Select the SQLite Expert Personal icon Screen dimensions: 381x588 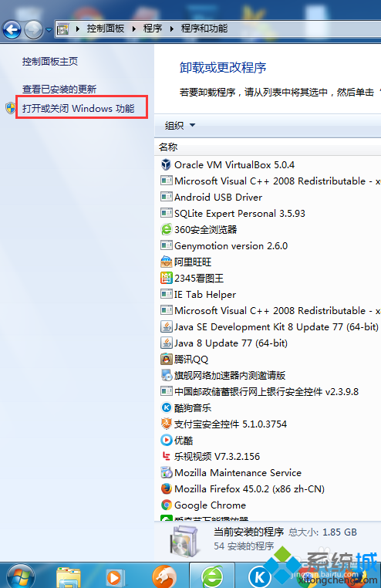click(x=166, y=213)
